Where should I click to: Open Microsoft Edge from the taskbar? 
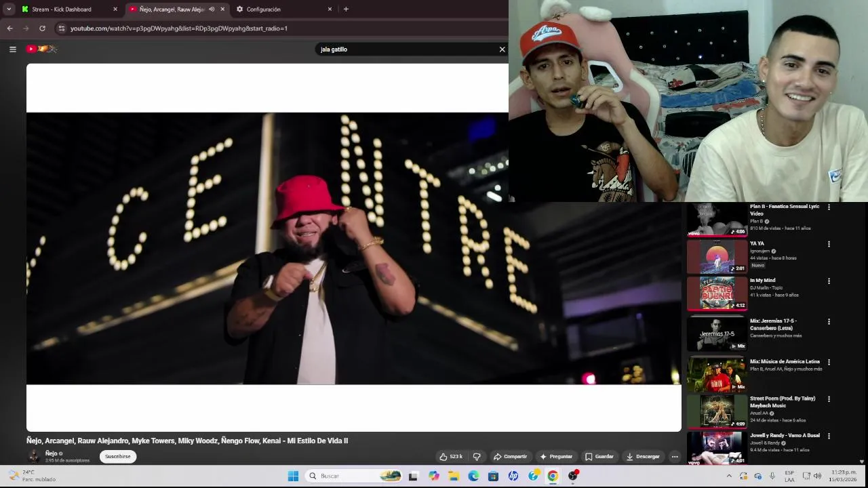473,476
